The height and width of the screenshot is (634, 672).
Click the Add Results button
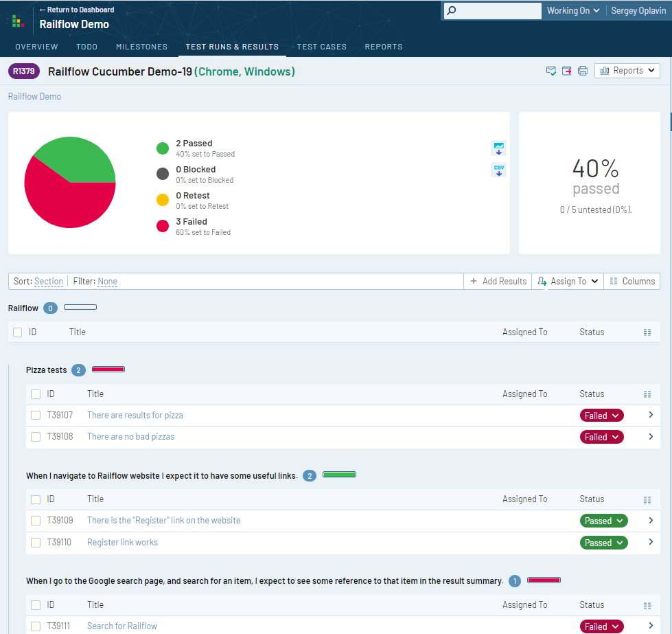(x=498, y=281)
